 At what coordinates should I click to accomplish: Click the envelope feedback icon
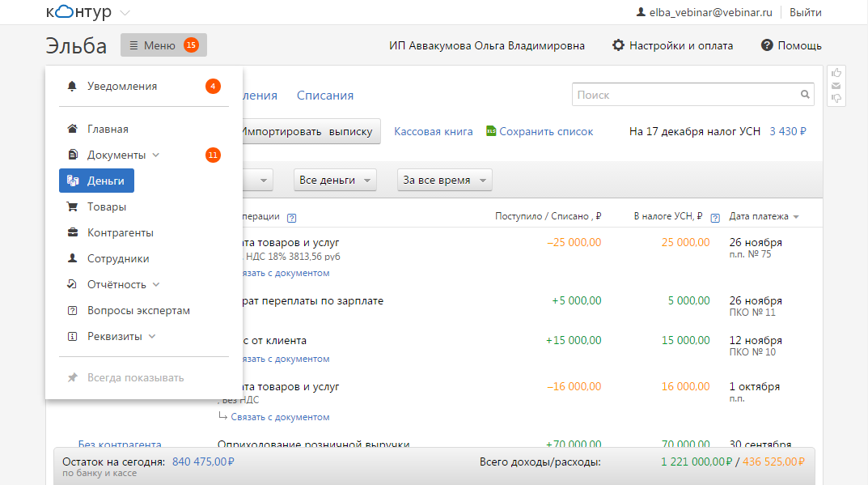836,86
